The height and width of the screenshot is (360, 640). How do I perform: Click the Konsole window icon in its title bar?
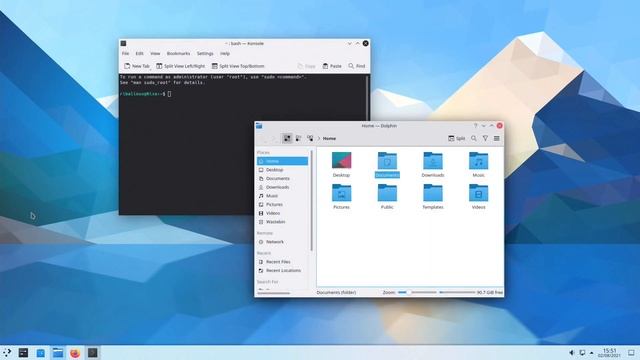tap(123, 43)
